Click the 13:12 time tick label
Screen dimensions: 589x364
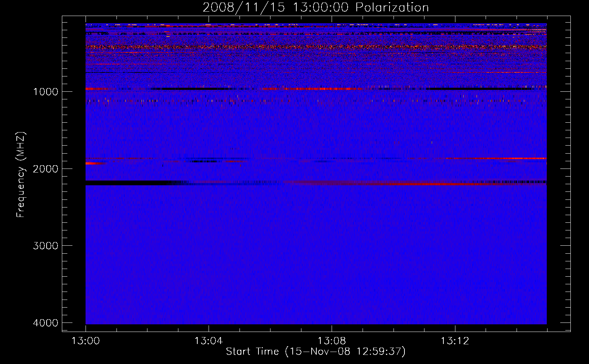tap(455, 341)
